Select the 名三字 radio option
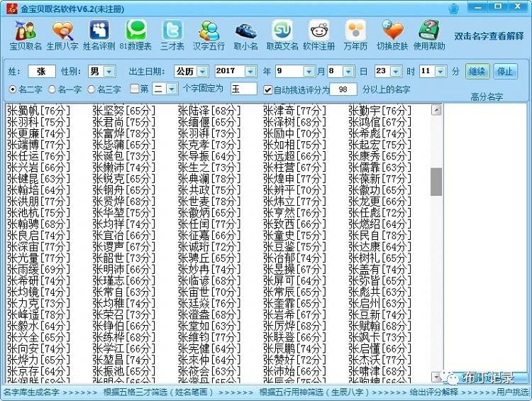 pos(93,89)
